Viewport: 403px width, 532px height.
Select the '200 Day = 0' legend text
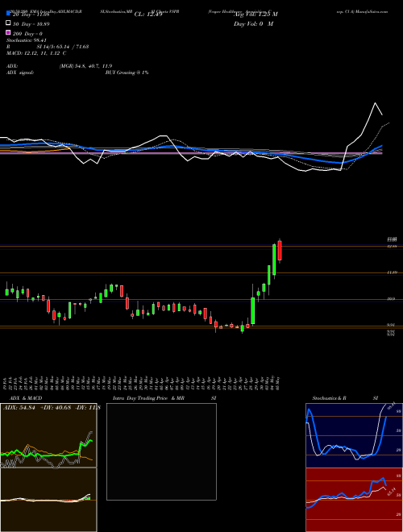27,34
